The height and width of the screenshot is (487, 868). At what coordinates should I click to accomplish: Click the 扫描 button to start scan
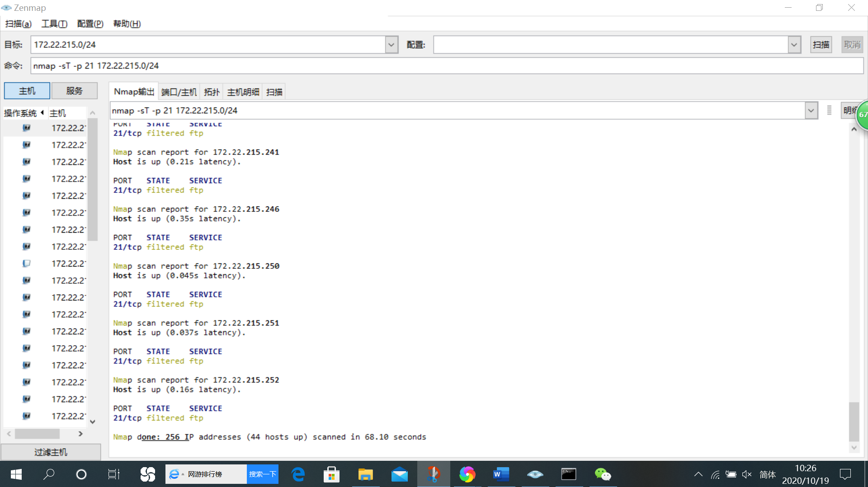[821, 45]
